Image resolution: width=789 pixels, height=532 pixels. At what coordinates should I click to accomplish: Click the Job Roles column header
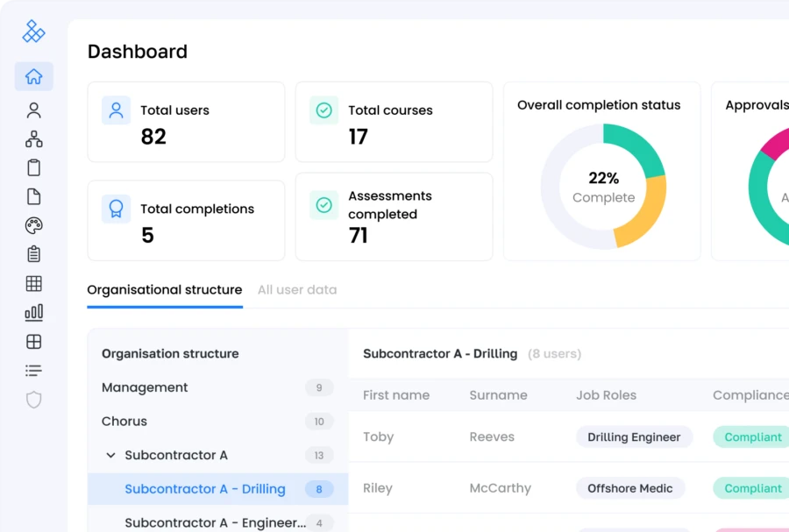[x=607, y=395]
